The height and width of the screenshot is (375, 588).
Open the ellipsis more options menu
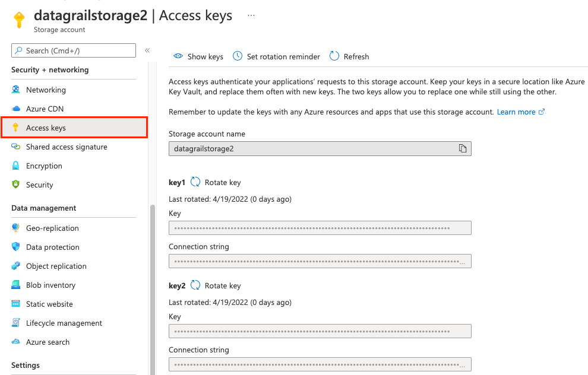pyautogui.click(x=251, y=15)
